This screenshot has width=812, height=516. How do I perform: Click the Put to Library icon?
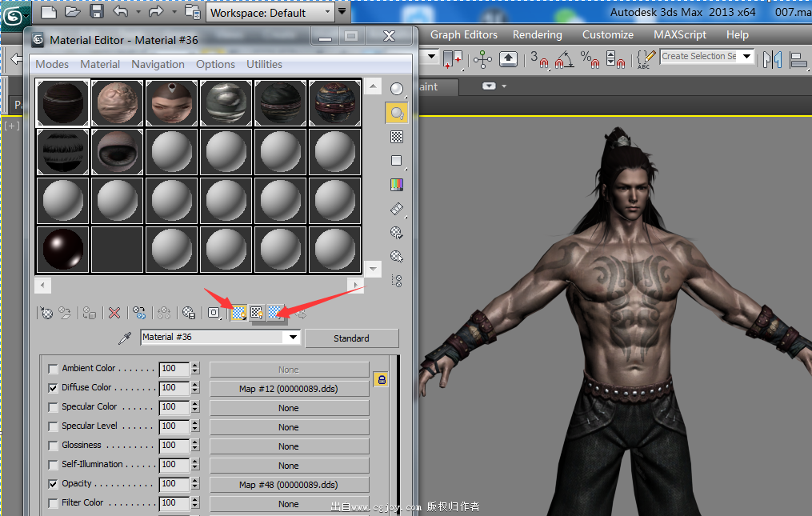pyautogui.click(x=189, y=313)
